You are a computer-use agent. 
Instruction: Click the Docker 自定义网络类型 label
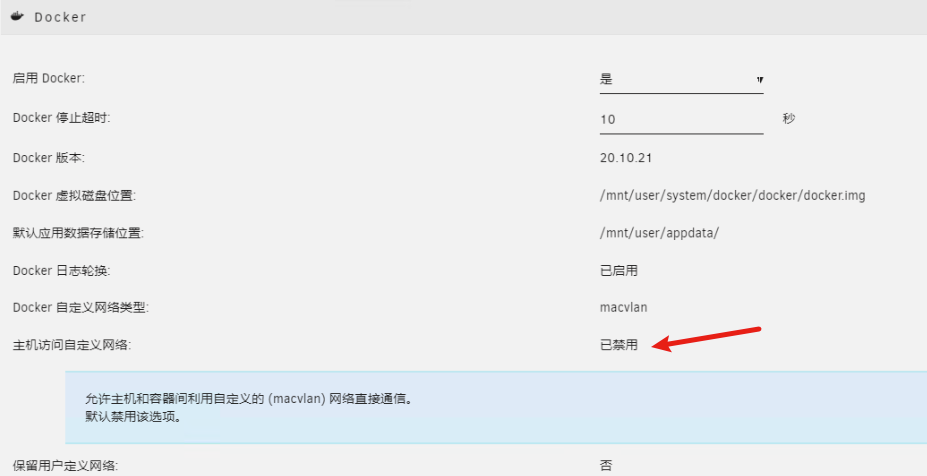(80, 308)
